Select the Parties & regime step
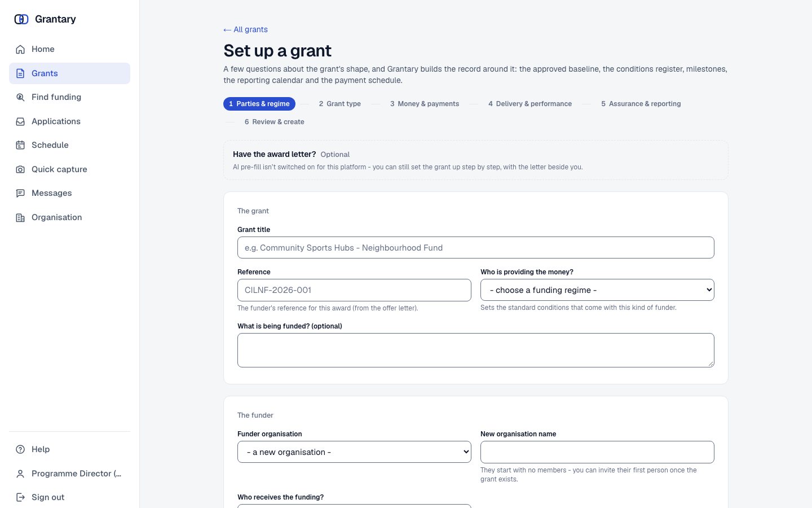This screenshot has height=508, width=812. pyautogui.click(x=259, y=104)
